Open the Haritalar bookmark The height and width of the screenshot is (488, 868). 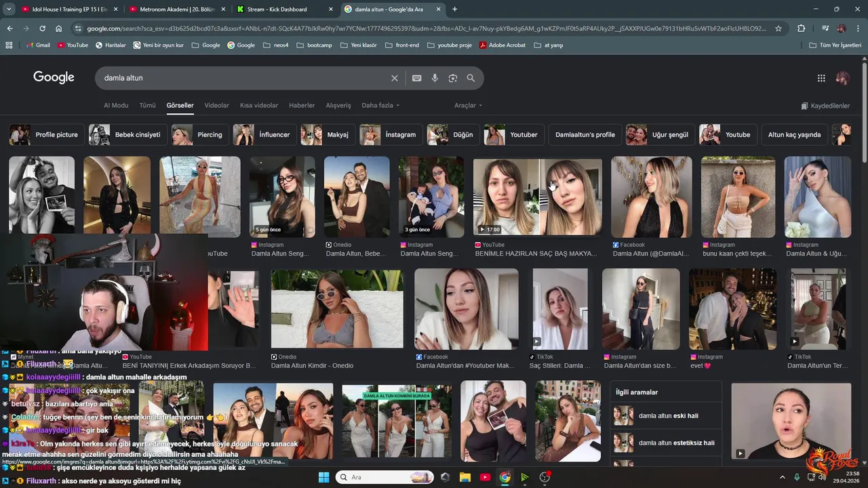tap(111, 45)
